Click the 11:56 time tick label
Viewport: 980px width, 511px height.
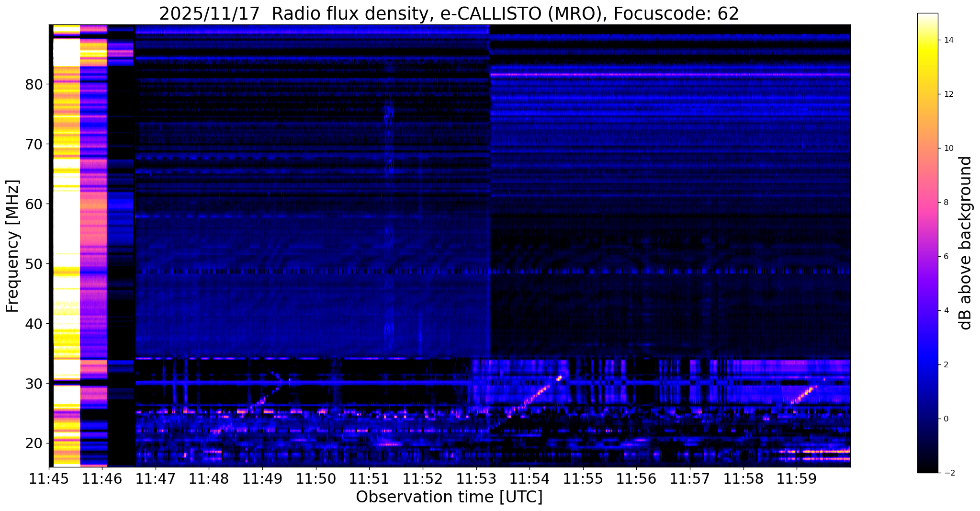[636, 479]
